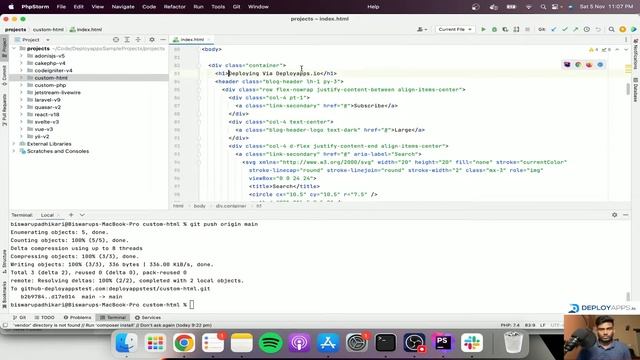Open Finder from the macOS Dock
640x360 pixels.
click(x=126, y=343)
